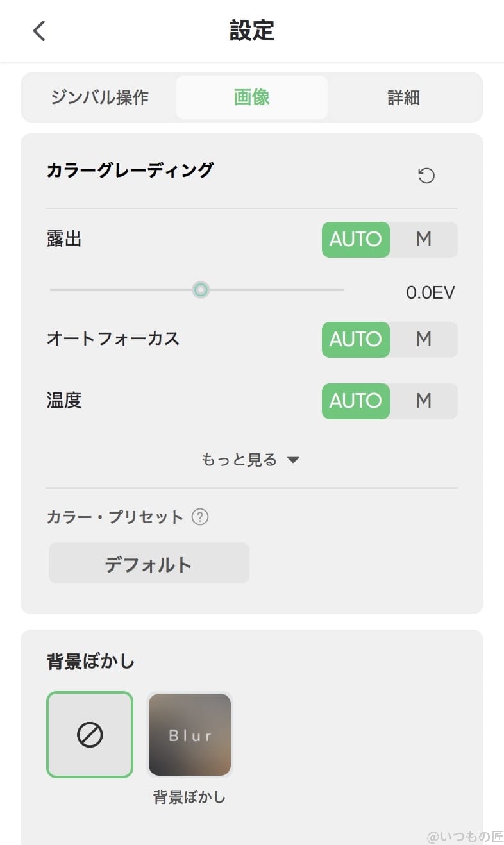
Task: Tap the back arrow icon
Action: pos(40,31)
